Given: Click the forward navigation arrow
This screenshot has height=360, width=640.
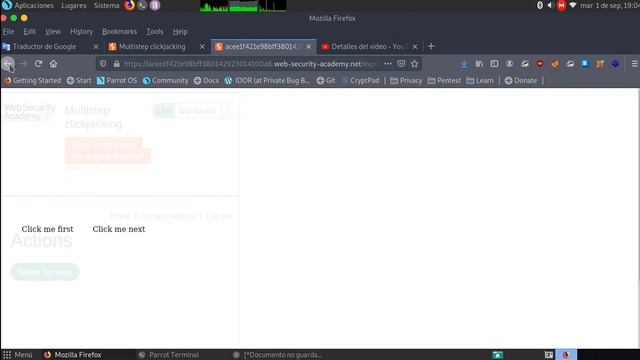Looking at the screenshot, I should pos(23,64).
